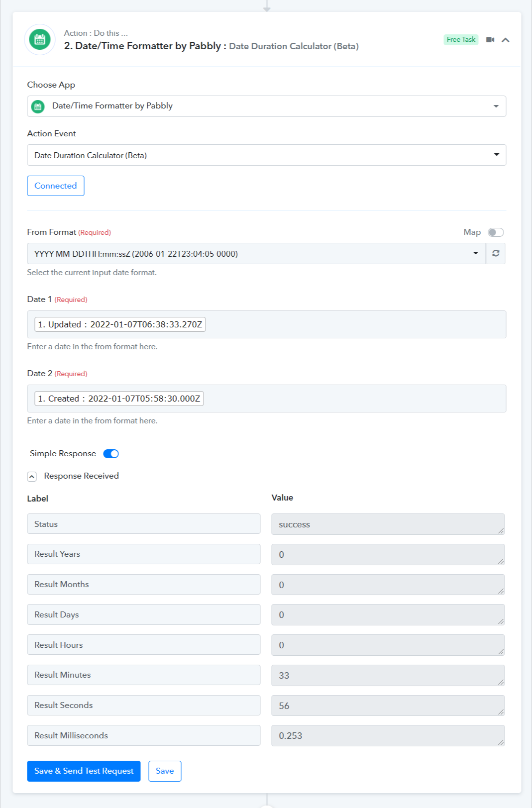Image resolution: width=532 pixels, height=808 pixels.
Task: Open the video tutorial camera icon
Action: [490, 40]
